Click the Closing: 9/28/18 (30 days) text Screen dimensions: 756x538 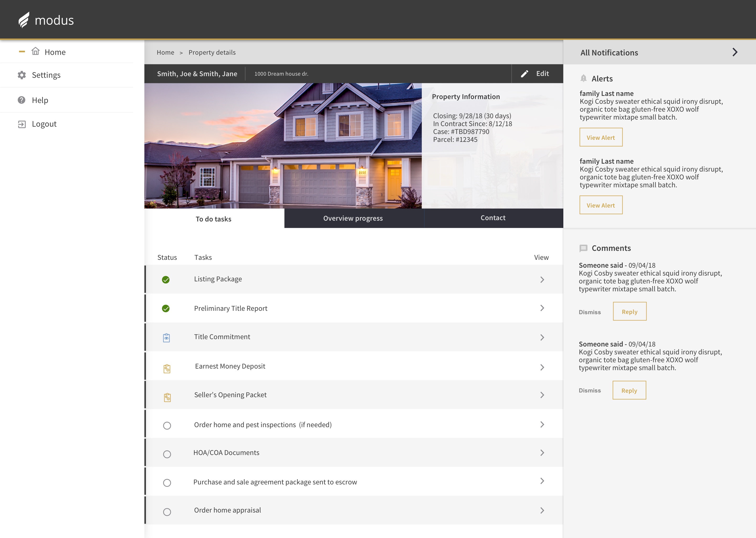point(472,116)
